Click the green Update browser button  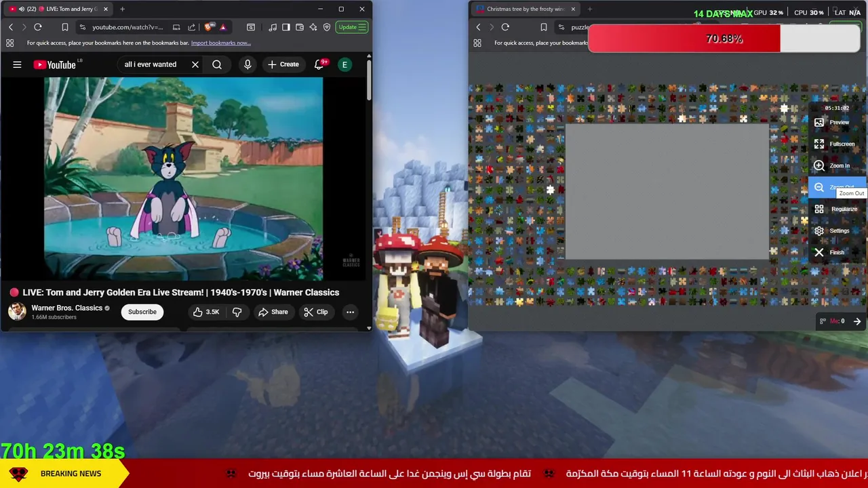click(353, 27)
